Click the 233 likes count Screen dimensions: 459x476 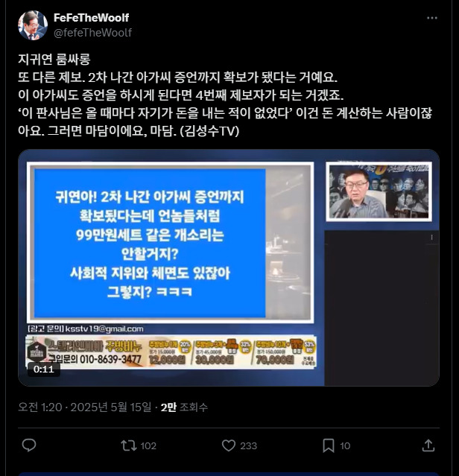point(249,445)
